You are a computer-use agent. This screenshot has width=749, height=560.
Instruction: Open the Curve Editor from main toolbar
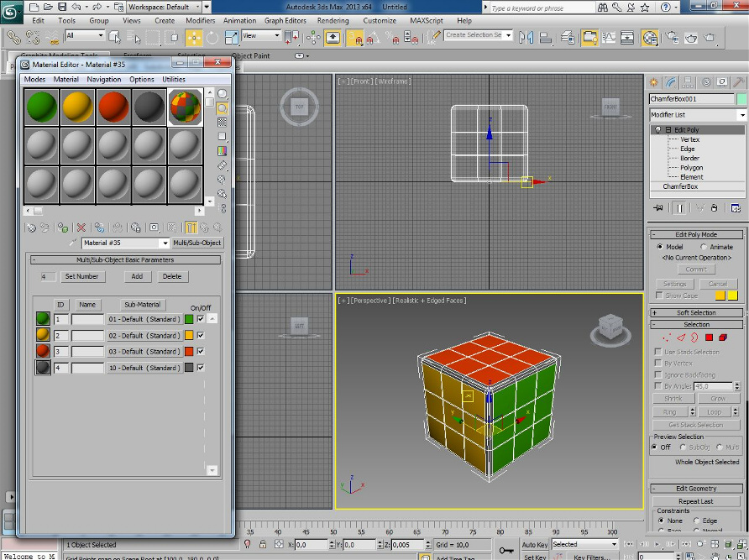[609, 37]
